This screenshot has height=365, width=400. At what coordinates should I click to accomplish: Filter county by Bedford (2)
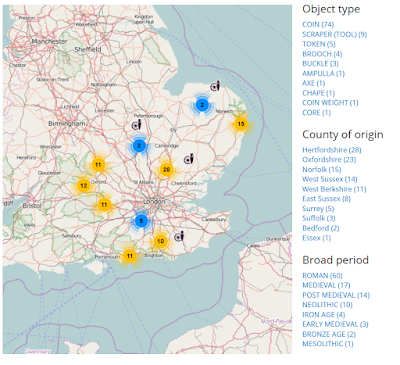point(321,228)
